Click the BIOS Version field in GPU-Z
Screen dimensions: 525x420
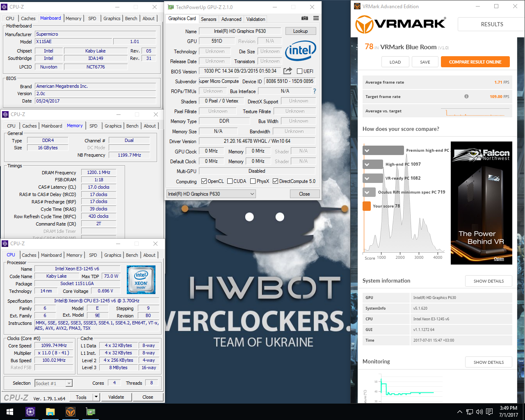241,71
